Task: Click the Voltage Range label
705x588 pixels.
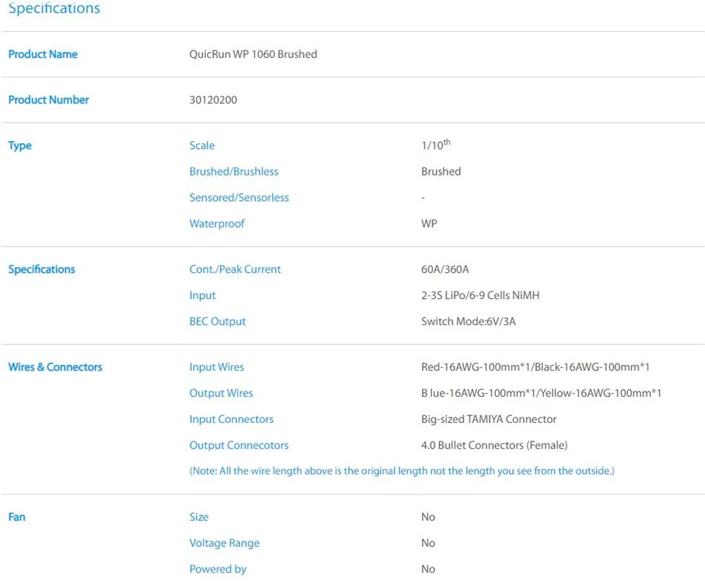Action: [224, 544]
